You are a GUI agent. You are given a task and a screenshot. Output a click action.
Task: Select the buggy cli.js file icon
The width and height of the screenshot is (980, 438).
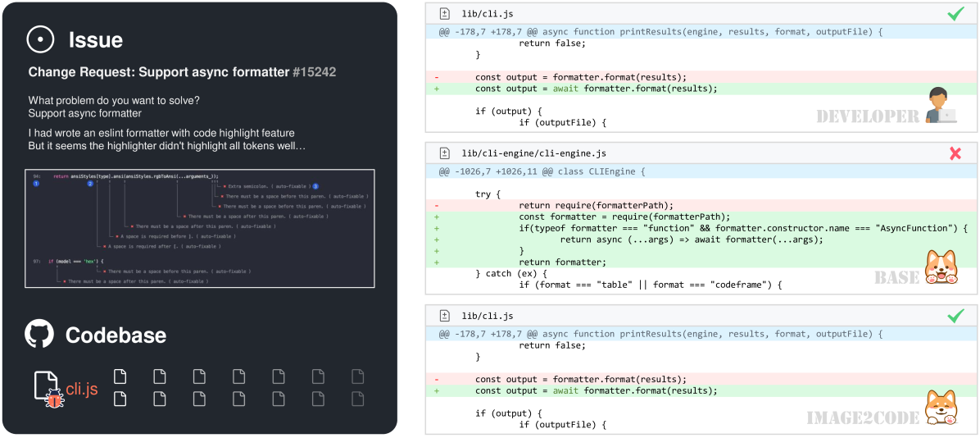[48, 389]
